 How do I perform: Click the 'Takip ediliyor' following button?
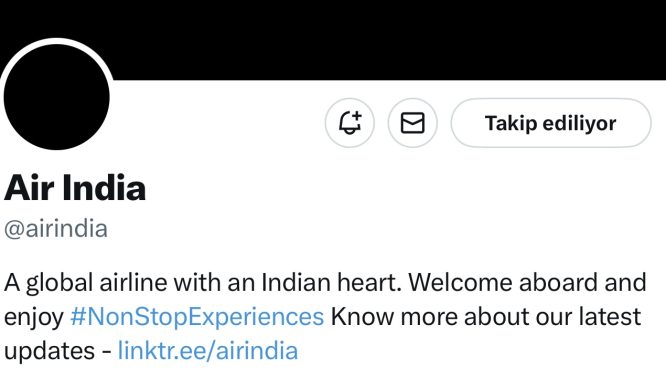click(551, 123)
